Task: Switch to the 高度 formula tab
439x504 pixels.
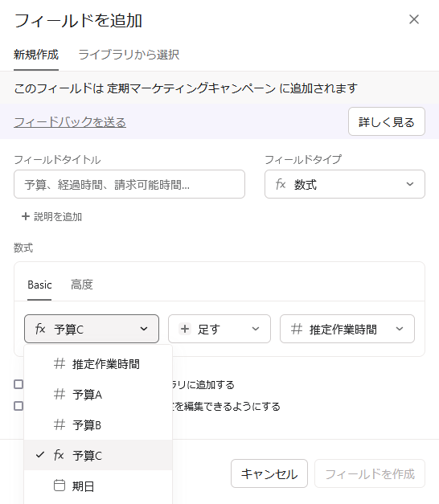Action: click(x=82, y=285)
